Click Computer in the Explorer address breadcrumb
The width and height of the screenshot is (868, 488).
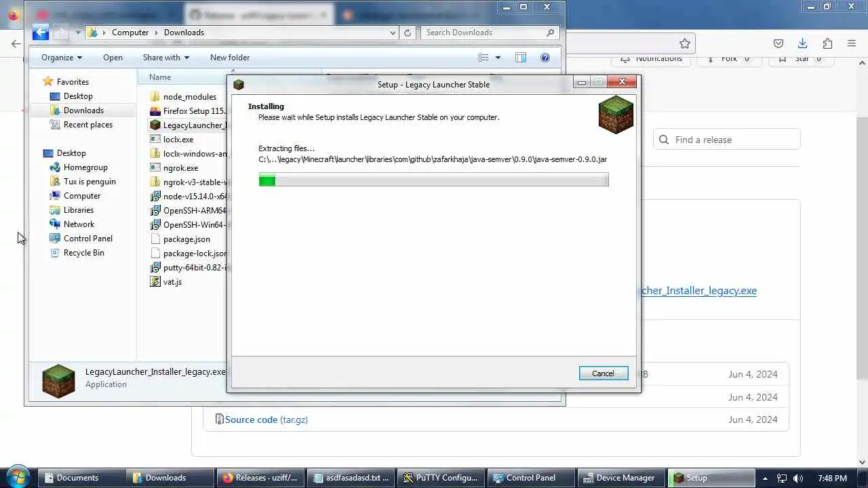(130, 33)
